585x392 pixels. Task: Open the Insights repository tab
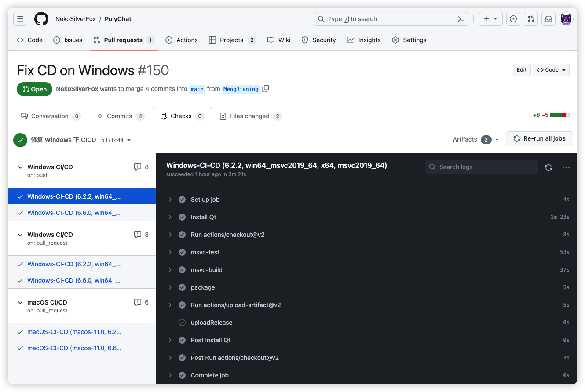[x=364, y=40]
